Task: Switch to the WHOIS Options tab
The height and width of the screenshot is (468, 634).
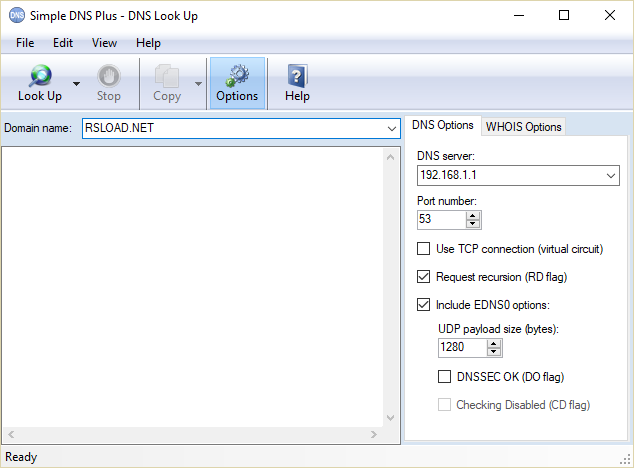Action: click(523, 127)
